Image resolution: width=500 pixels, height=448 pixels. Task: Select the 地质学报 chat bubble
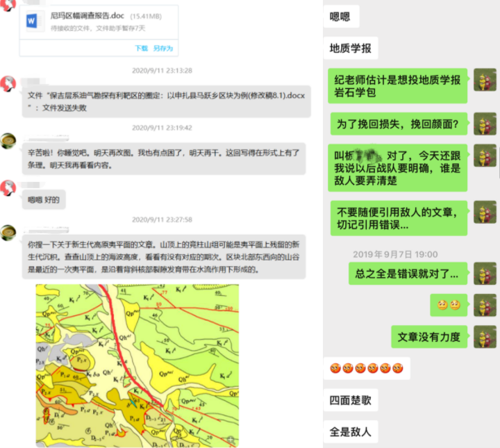coord(351,48)
